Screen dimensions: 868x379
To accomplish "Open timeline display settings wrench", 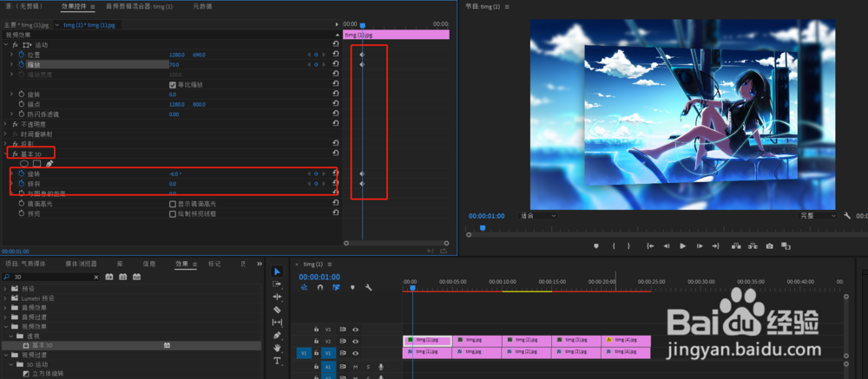I will coord(368,288).
